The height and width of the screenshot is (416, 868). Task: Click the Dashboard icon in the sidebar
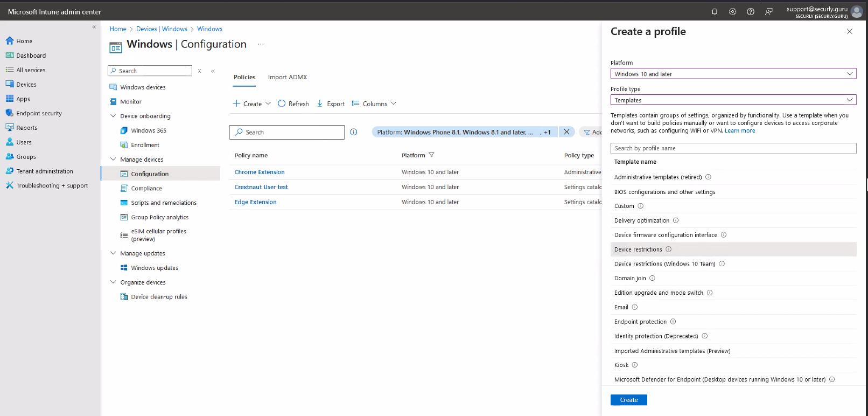(x=10, y=56)
